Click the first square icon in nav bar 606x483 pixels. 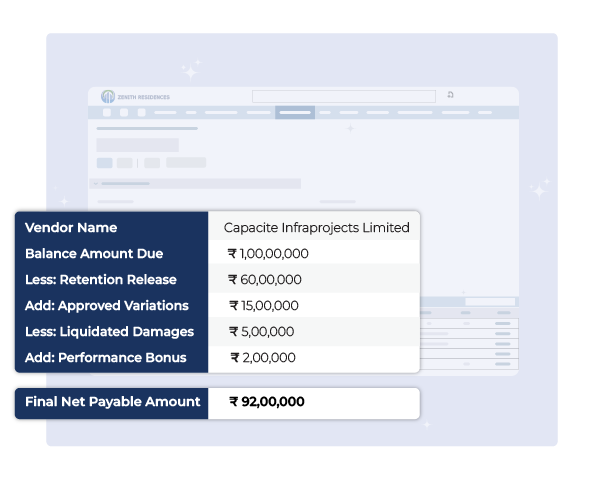coord(107,113)
